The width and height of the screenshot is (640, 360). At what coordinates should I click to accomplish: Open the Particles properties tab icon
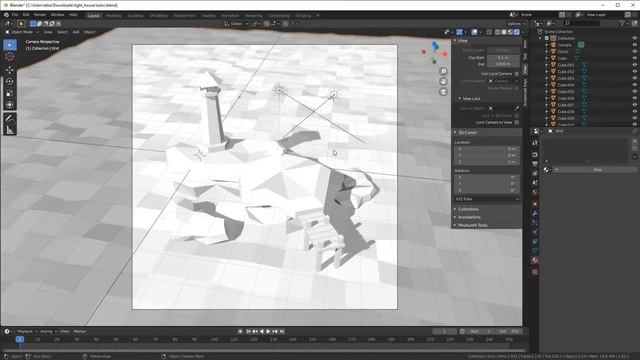[535, 223]
